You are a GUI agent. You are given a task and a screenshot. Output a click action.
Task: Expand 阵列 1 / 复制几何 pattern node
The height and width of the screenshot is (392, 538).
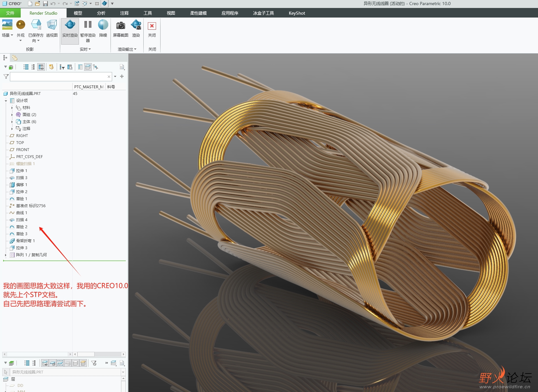click(6, 255)
